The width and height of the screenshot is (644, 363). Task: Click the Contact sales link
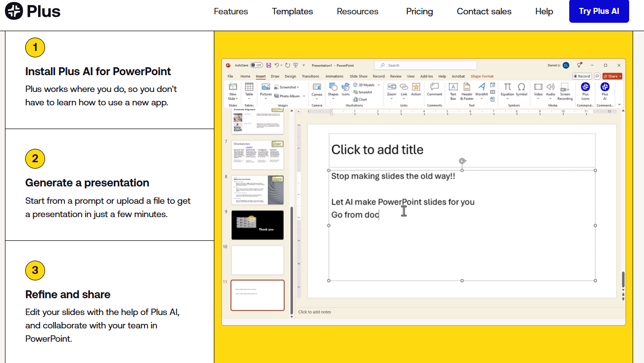[484, 11]
